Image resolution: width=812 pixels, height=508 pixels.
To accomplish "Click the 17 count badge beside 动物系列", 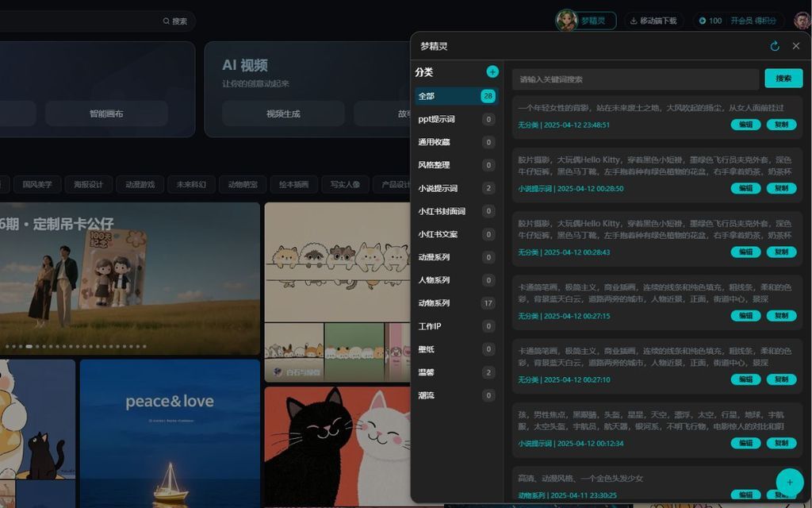I will pos(488,303).
